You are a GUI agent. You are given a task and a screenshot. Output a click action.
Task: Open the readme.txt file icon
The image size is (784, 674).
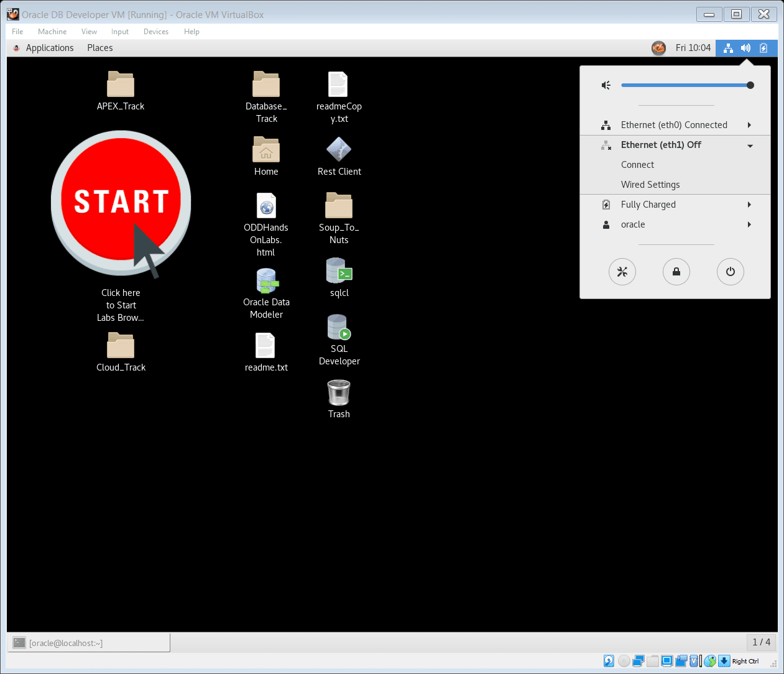pyautogui.click(x=265, y=345)
